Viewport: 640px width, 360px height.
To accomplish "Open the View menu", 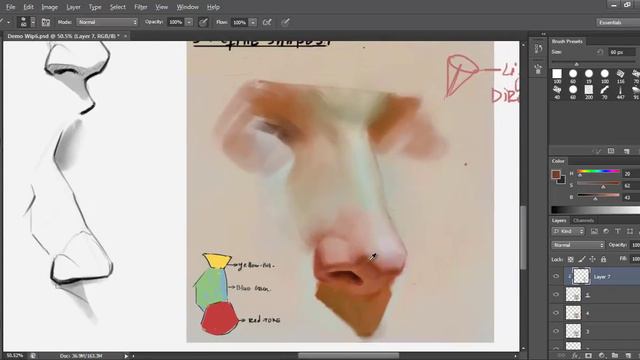I will click(x=162, y=7).
